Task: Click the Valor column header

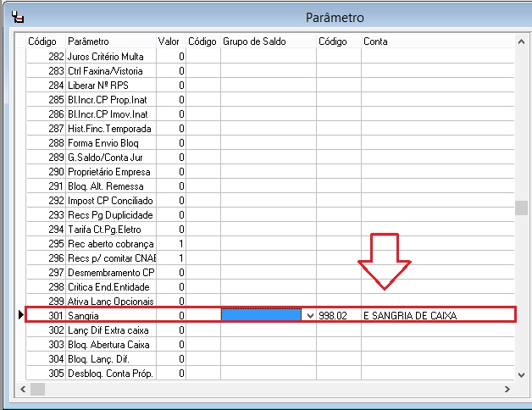Action: (169, 42)
